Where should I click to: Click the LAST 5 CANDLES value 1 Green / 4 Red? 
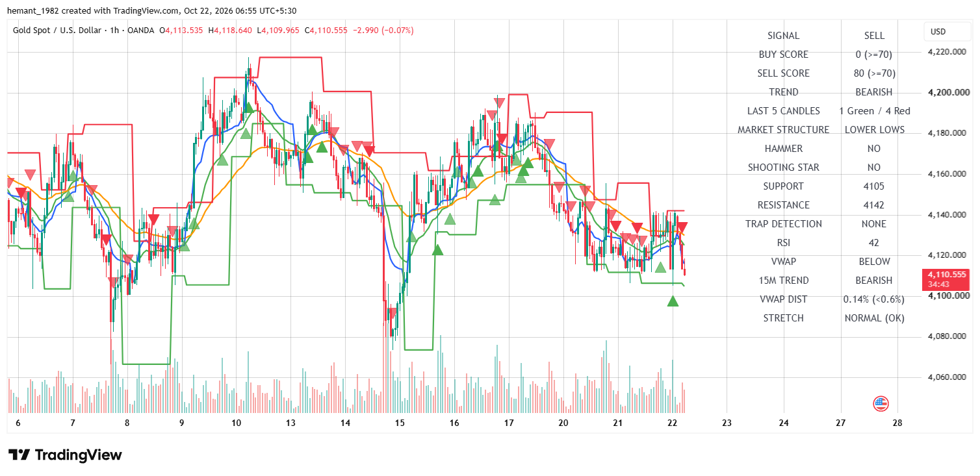pos(874,111)
